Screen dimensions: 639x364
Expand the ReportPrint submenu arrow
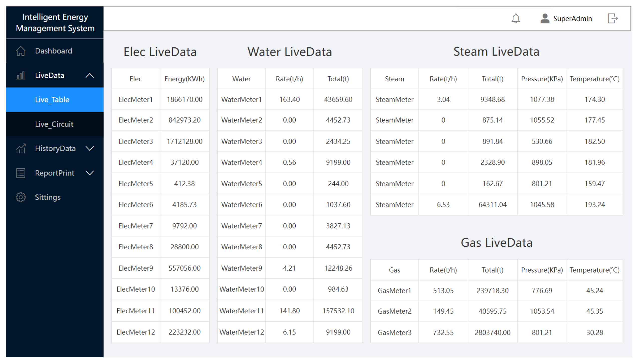tap(90, 173)
